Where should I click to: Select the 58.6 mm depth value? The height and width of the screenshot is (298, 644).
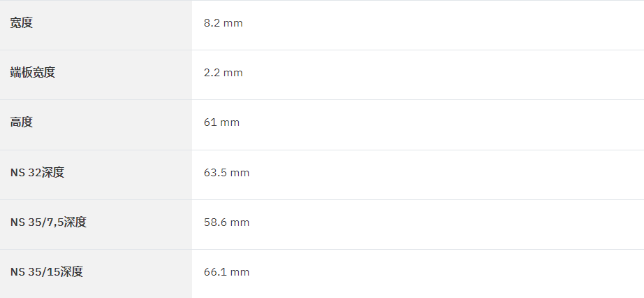click(x=226, y=222)
